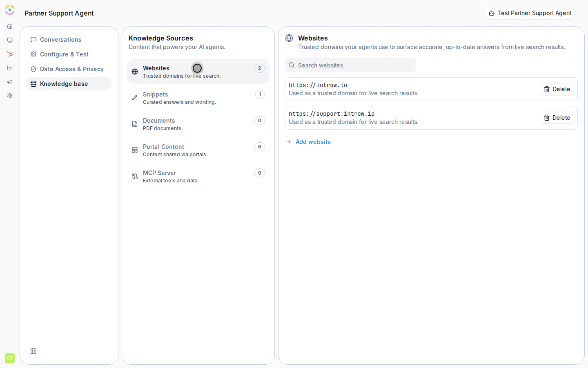Click the pencil icon of Snippets row
The height and width of the screenshot is (368, 588).
tap(135, 98)
